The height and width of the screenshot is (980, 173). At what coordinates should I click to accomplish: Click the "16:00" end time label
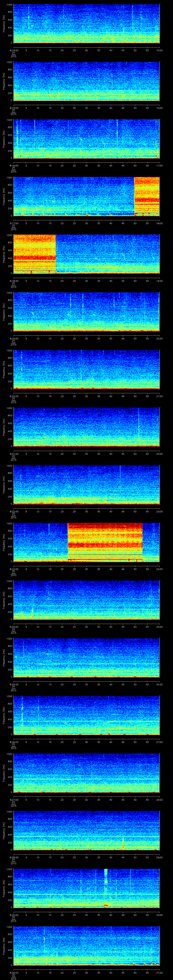(x=159, y=108)
